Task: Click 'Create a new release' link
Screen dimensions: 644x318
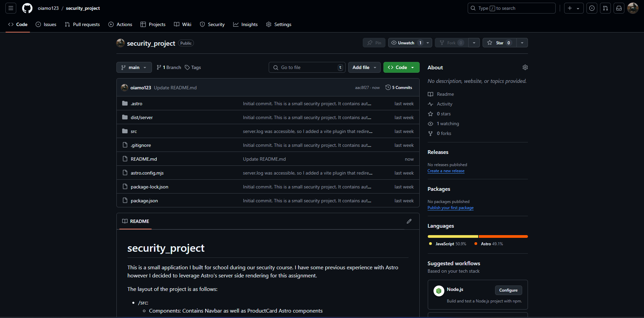Action: click(446, 171)
